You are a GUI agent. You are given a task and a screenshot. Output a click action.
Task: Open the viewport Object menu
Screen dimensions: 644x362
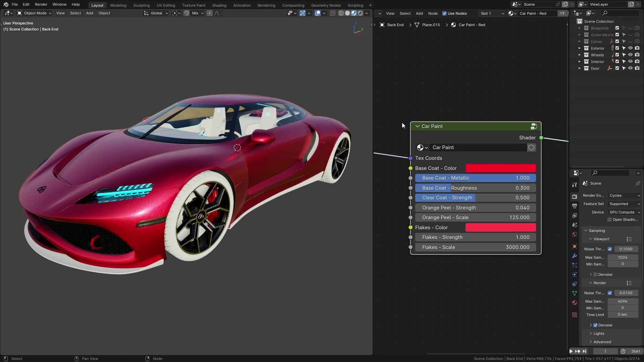pyautogui.click(x=104, y=13)
